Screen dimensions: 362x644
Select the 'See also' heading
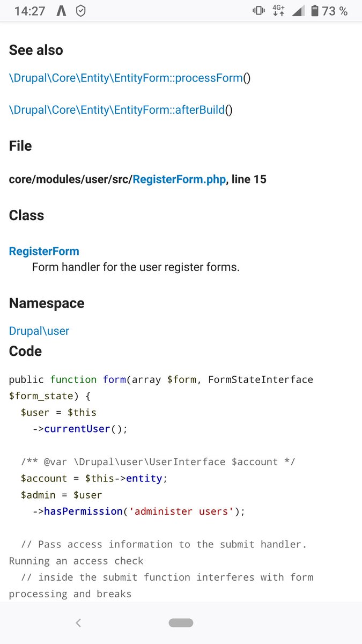(x=36, y=50)
